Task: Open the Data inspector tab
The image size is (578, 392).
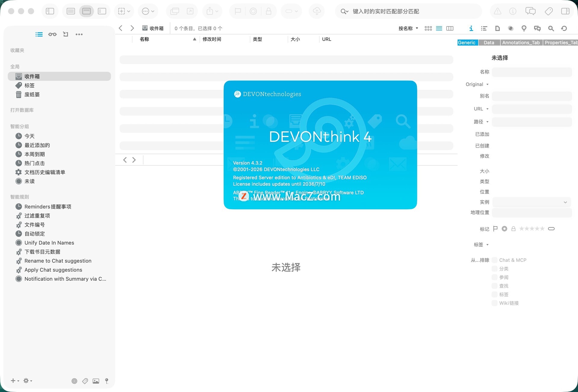Action: 489,43
